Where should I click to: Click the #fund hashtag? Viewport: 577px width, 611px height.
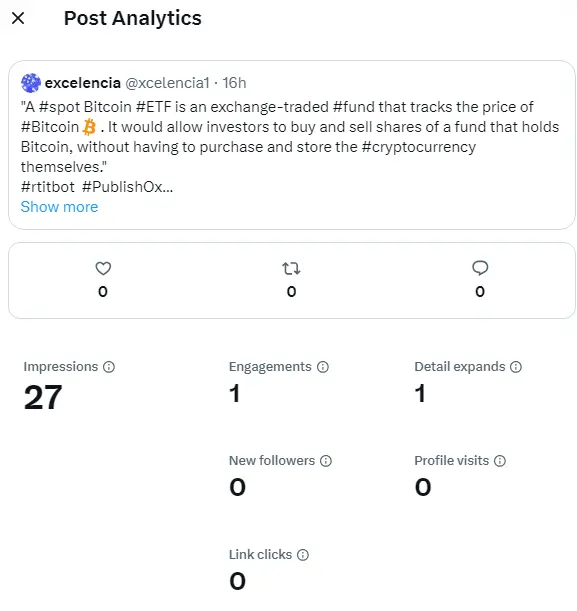coord(354,107)
